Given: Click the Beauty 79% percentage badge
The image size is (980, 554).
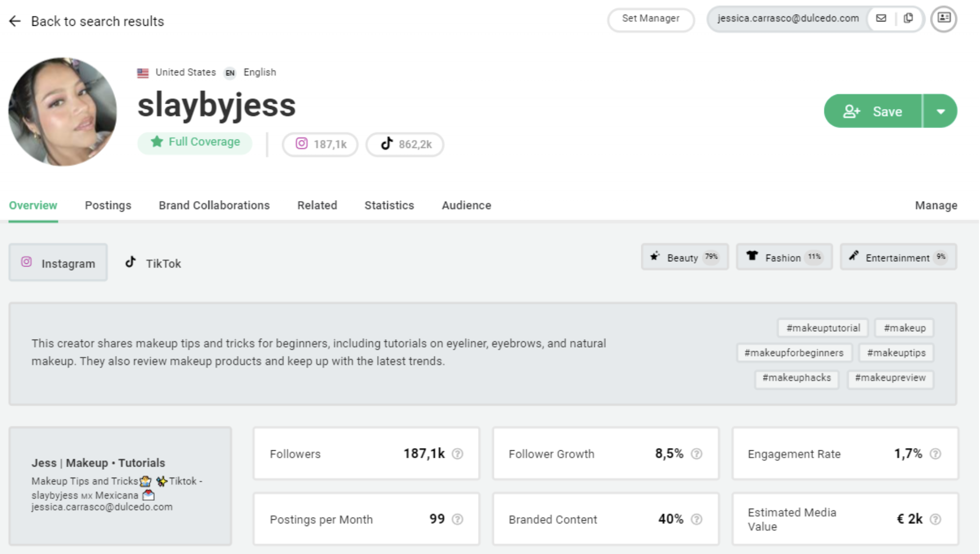Looking at the screenshot, I should (711, 257).
